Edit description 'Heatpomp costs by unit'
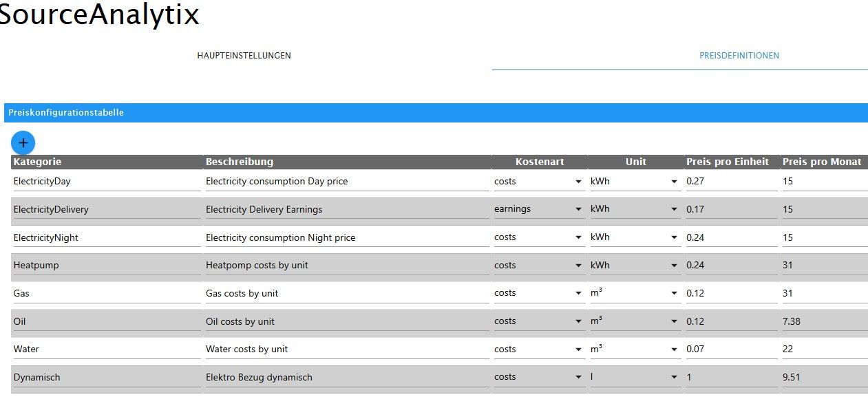The height and width of the screenshot is (419, 868). 347,266
